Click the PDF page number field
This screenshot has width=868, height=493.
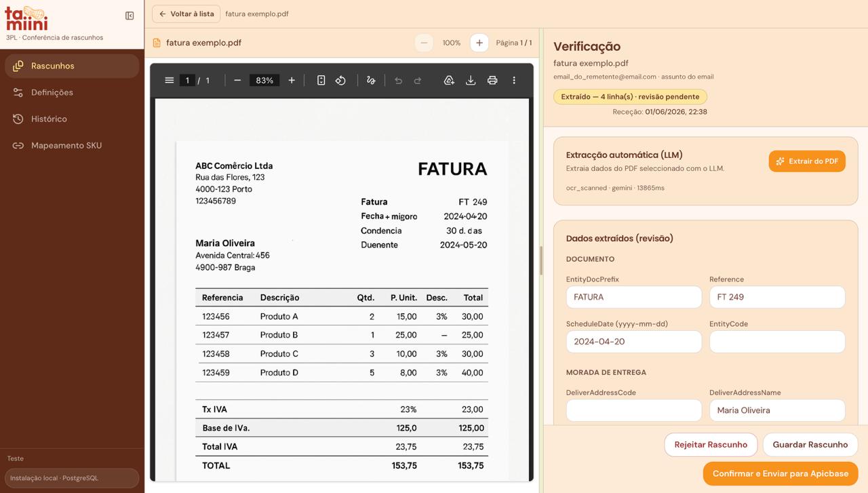point(187,80)
